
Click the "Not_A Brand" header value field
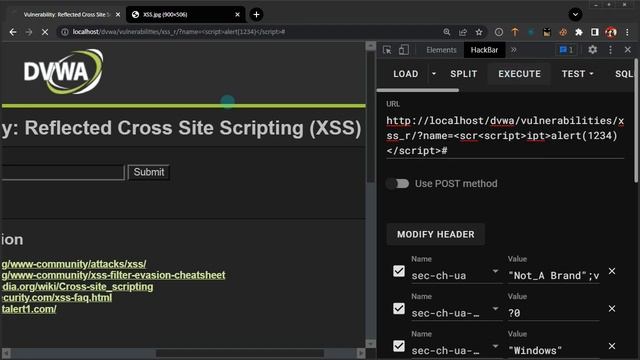(x=553, y=276)
